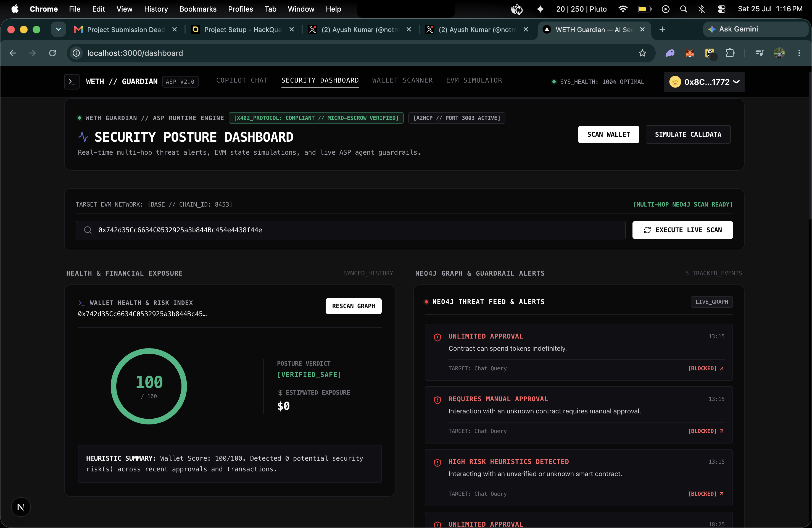
Task: Reload the page with the refresh icon
Action: pos(52,53)
